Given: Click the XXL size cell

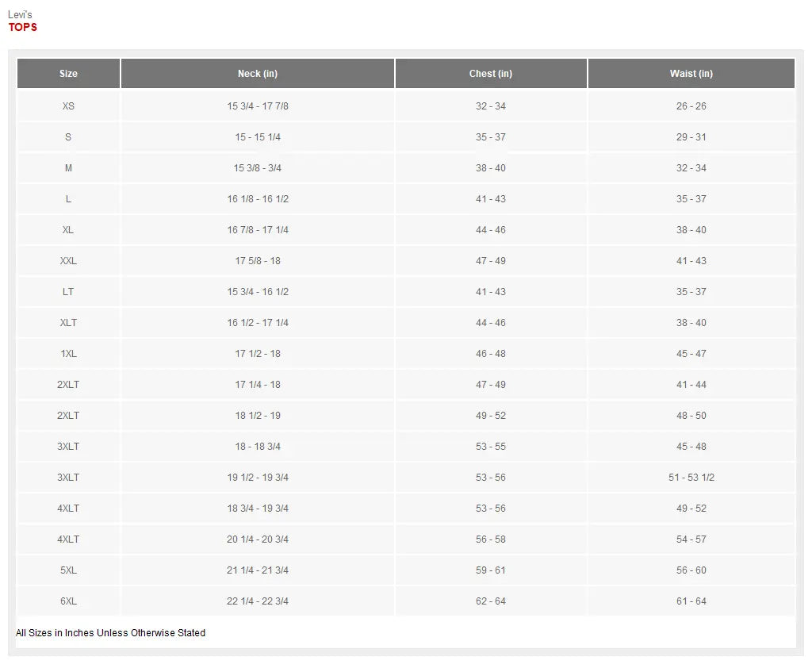Looking at the screenshot, I should [x=68, y=261].
